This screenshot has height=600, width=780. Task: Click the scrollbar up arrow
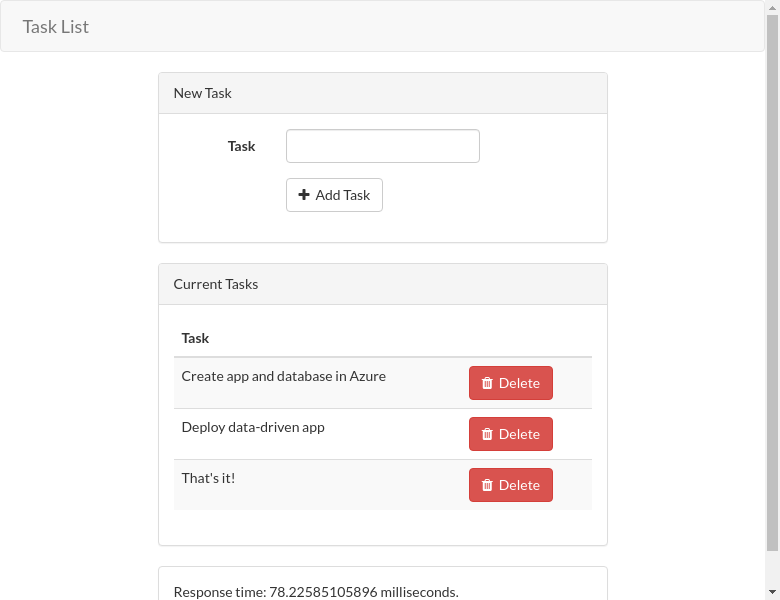click(773, 7)
